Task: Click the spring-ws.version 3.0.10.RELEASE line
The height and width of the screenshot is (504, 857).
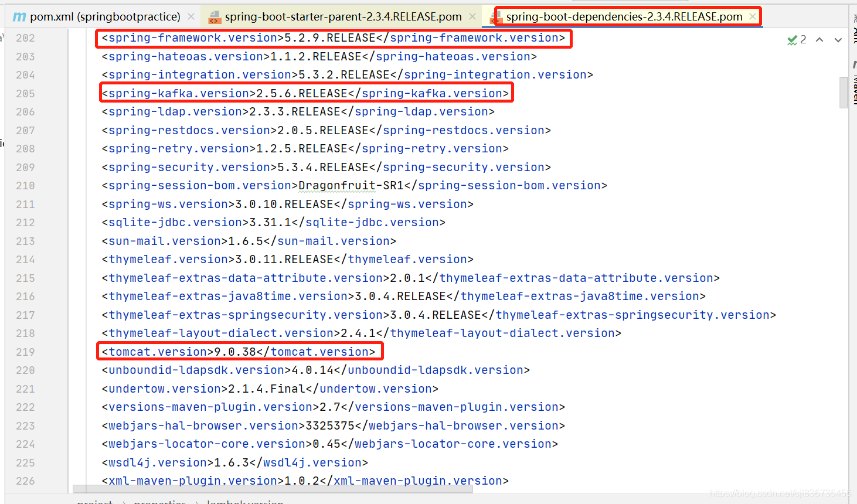Action: point(288,205)
